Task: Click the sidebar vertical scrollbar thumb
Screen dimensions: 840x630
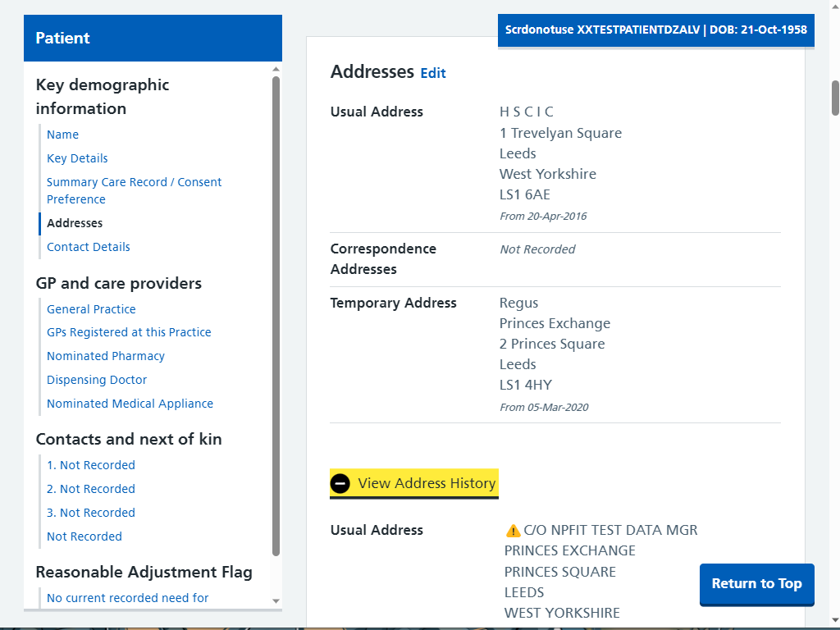Action: point(276,316)
